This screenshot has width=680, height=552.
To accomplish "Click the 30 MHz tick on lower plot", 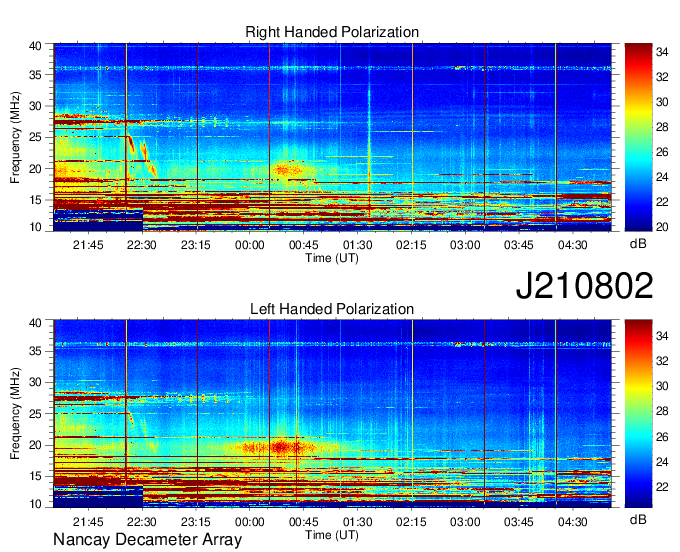I will [36, 382].
